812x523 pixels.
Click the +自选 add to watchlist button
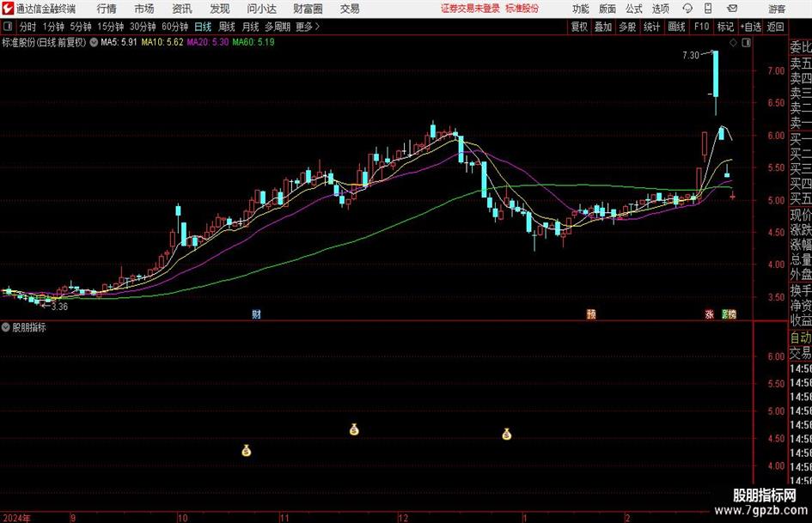click(750, 27)
